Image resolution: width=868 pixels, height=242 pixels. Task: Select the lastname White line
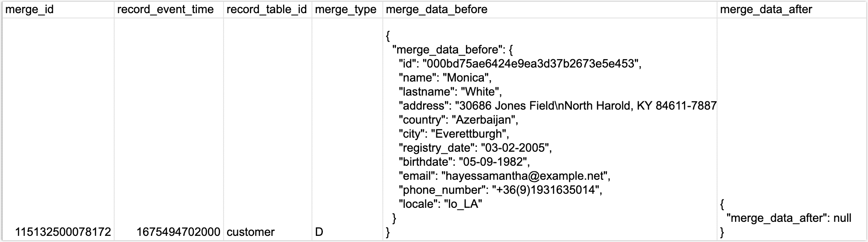450,92
